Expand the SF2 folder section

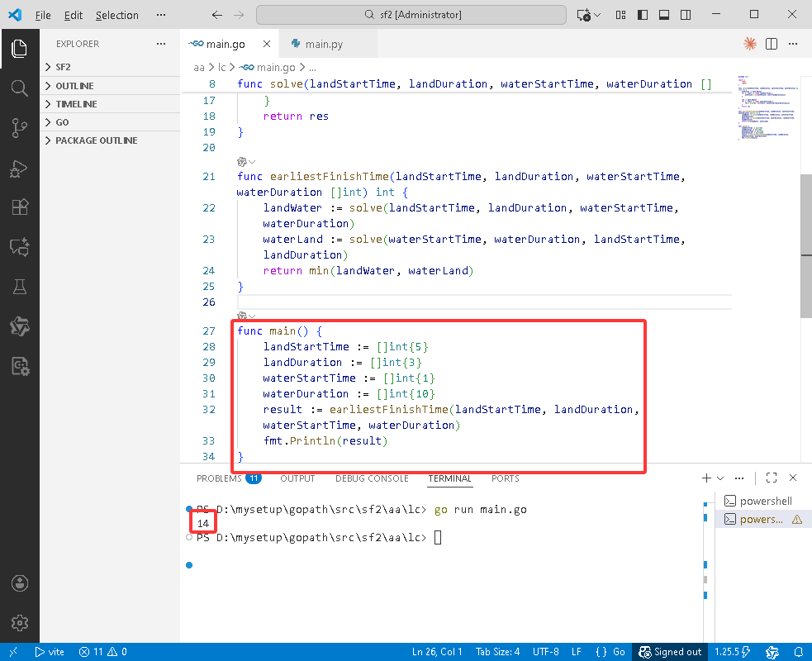click(x=110, y=67)
